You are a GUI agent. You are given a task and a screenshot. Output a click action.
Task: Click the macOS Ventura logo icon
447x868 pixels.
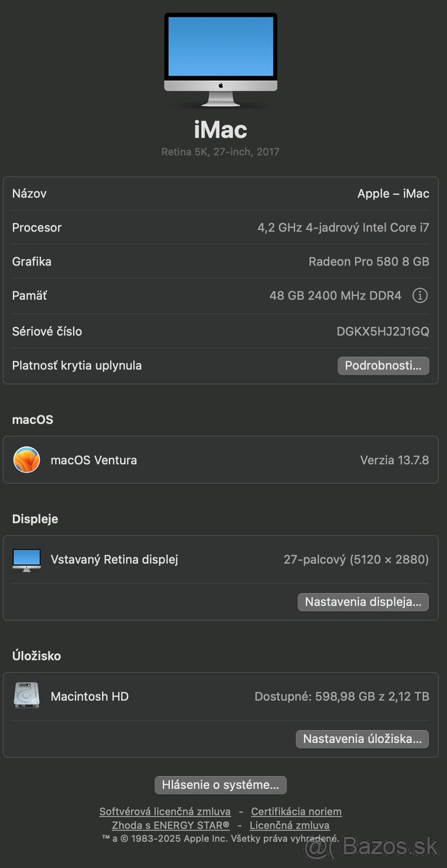[x=27, y=460]
